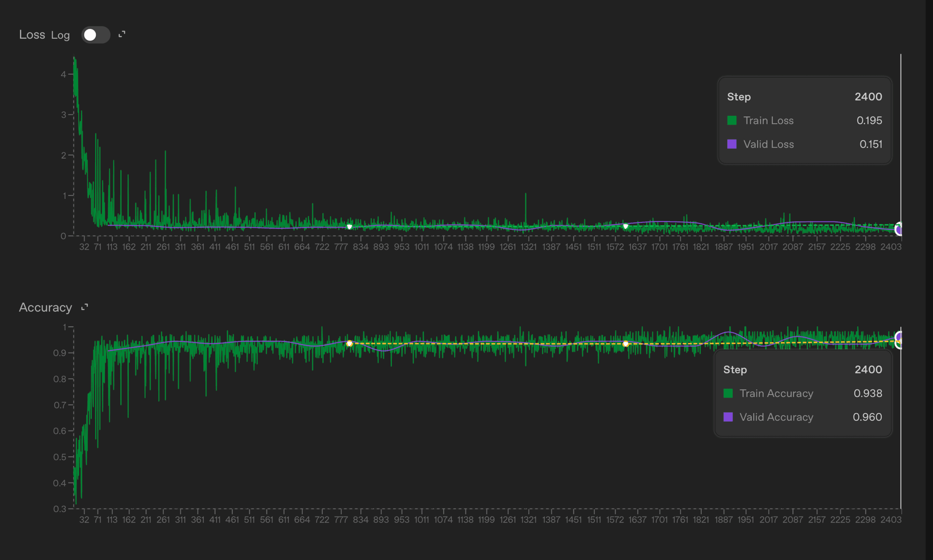Select the yellow marker near step 1572 on Accuracy
This screenshot has width=933, height=560.
626,343
